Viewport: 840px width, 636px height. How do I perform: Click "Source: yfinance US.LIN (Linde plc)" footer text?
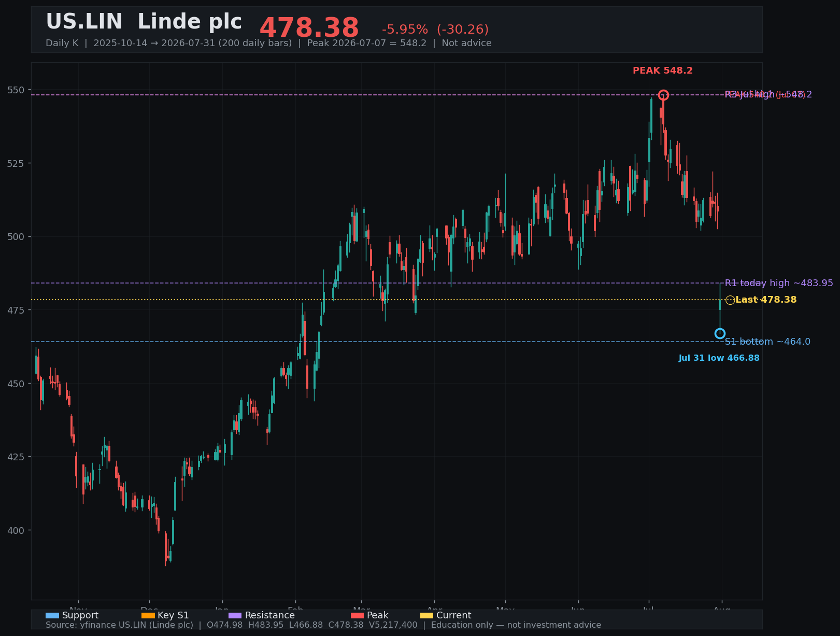pyautogui.click(x=119, y=625)
